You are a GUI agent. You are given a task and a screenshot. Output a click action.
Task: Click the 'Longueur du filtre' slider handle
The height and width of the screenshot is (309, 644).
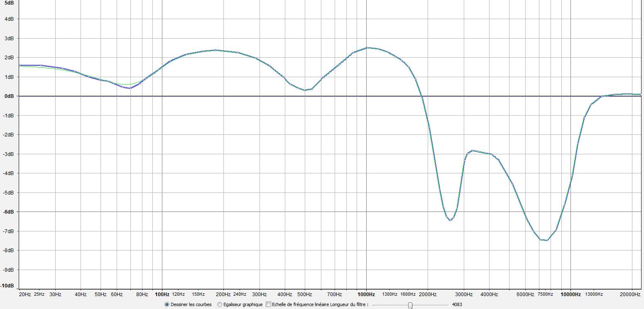[x=410, y=305]
